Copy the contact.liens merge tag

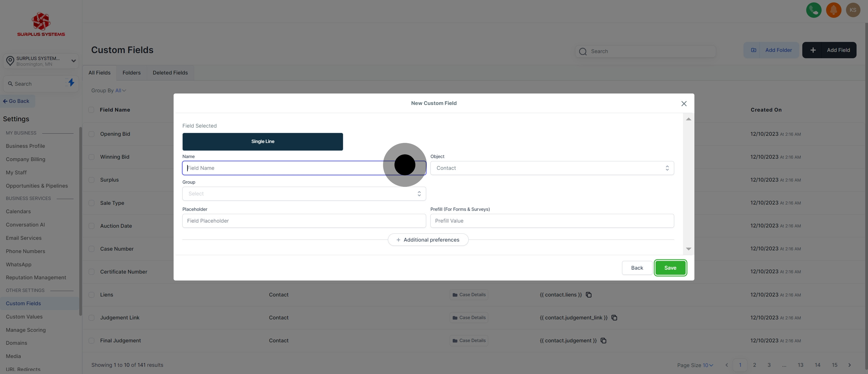click(588, 295)
